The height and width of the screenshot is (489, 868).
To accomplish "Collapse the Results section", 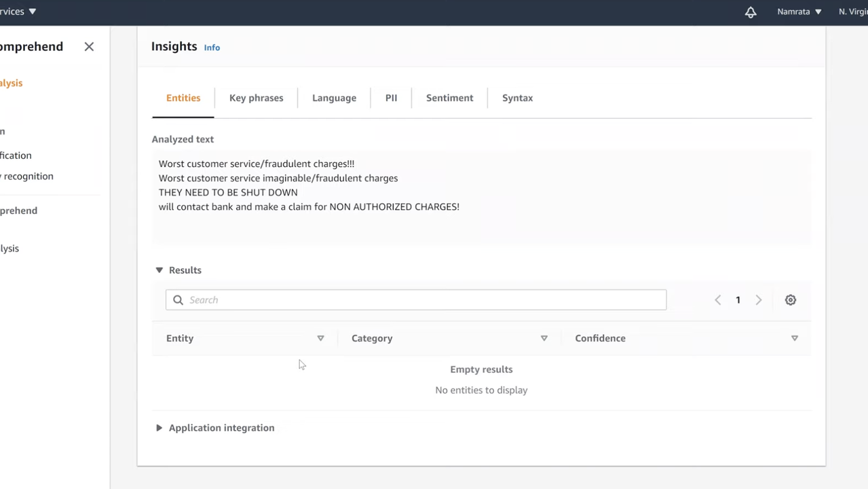I will (x=159, y=270).
